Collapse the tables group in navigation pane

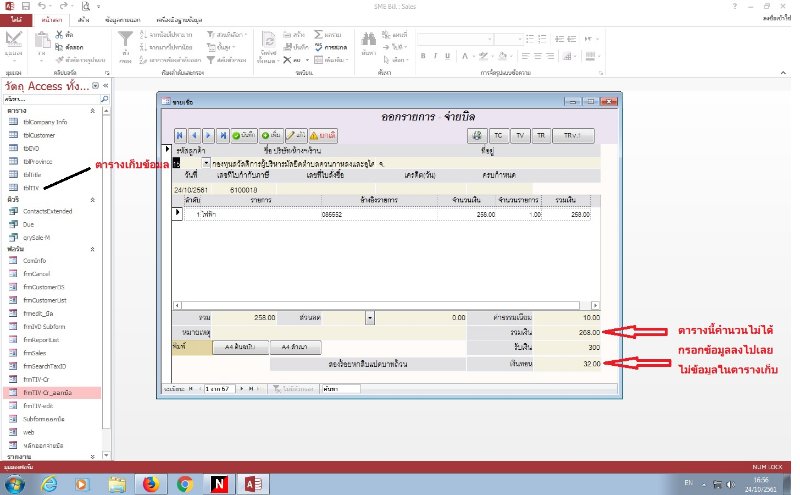[93, 111]
